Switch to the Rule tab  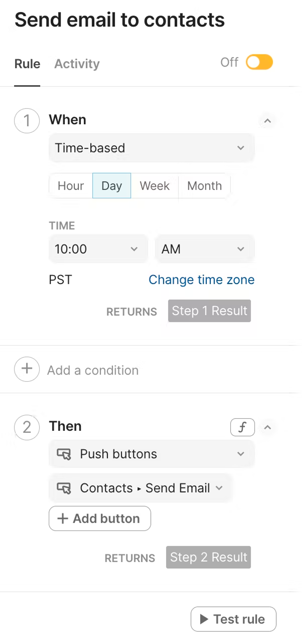point(27,64)
